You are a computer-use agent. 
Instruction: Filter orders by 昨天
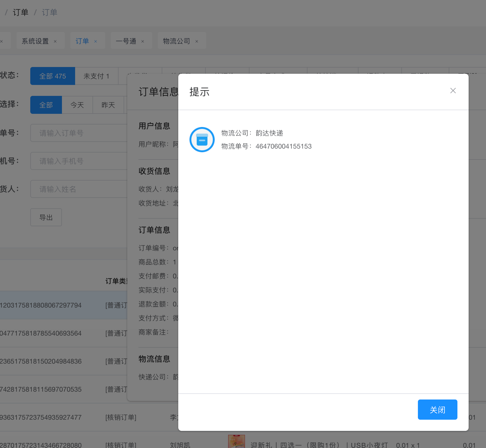pos(108,105)
